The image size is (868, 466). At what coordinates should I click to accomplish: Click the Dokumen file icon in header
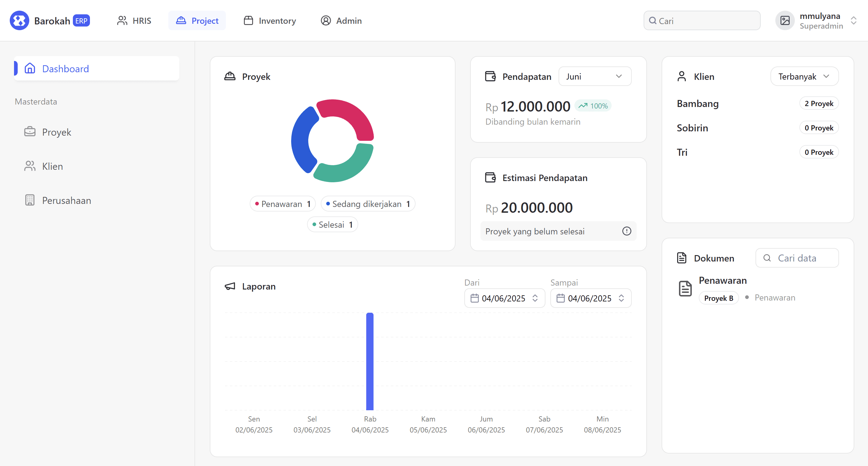point(682,258)
